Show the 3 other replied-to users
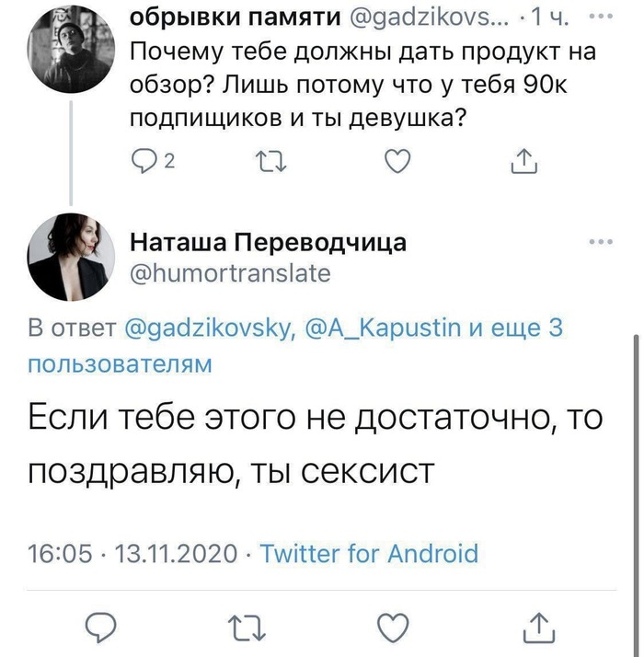 (515, 328)
